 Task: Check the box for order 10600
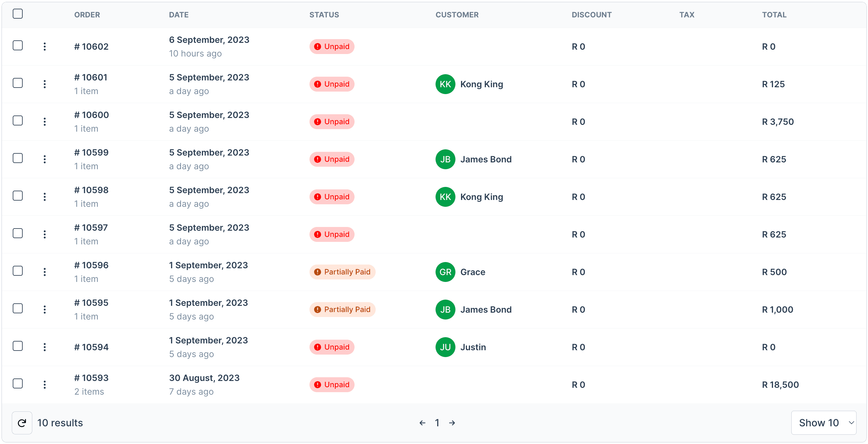[17, 121]
